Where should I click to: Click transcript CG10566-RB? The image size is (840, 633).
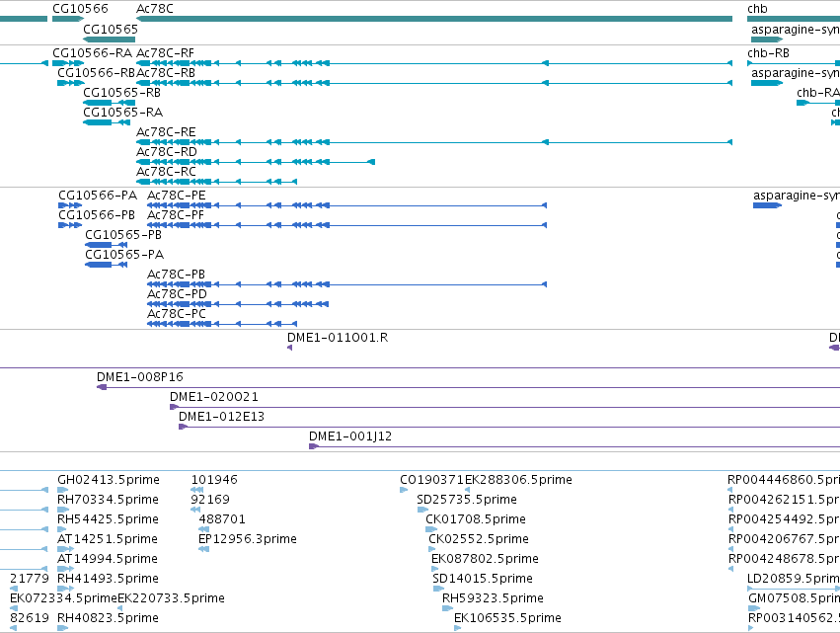tap(71, 83)
